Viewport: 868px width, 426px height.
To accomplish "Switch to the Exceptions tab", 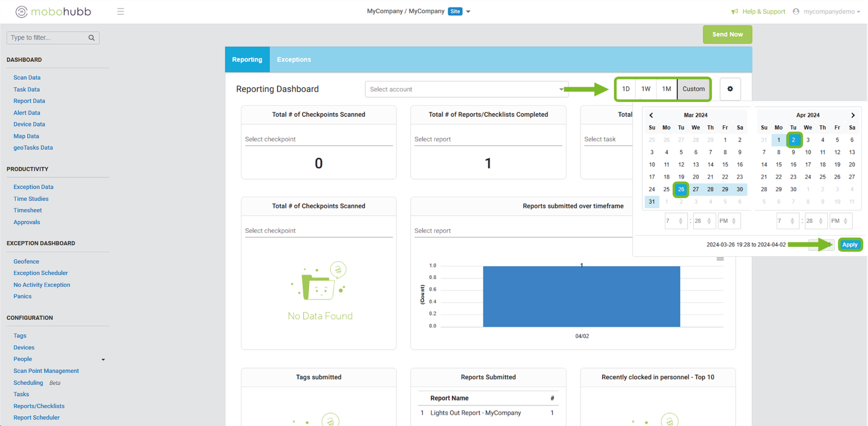I will tap(293, 60).
